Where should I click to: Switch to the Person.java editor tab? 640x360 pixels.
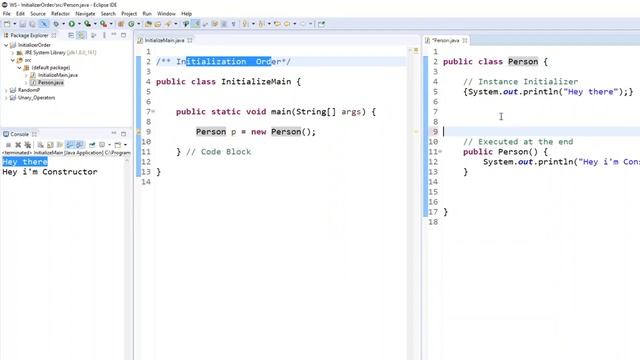[446, 40]
